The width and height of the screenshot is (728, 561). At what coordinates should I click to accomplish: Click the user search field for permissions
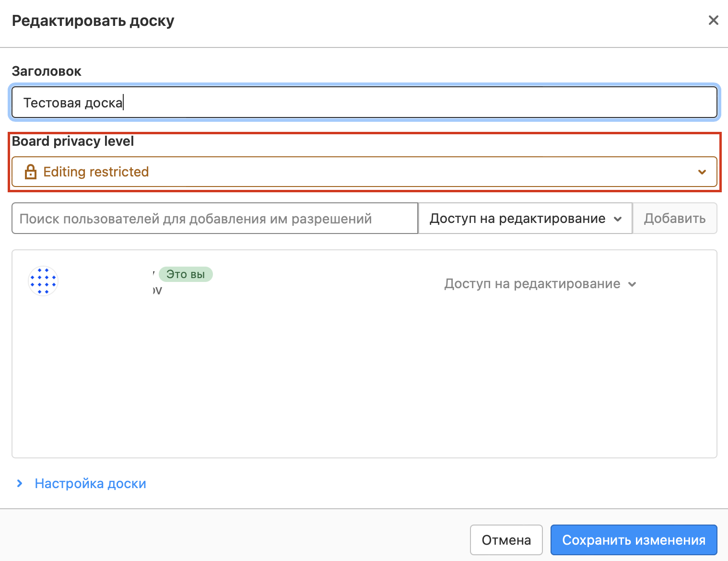(214, 219)
